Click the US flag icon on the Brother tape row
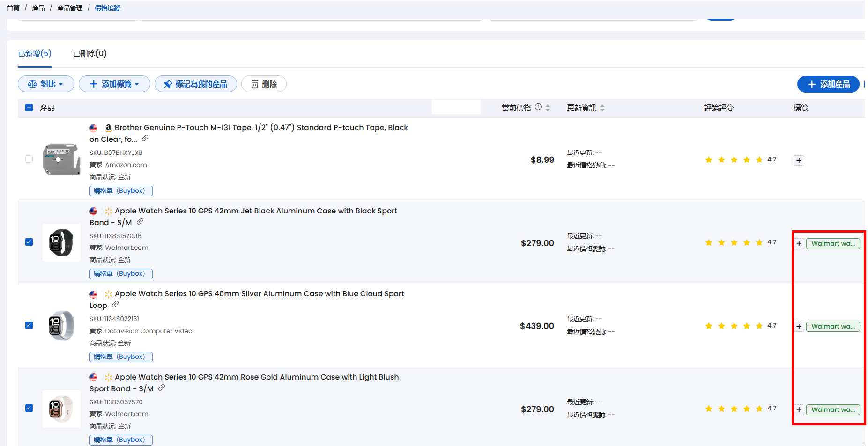Screen dimensions: 868x446 pos(94,128)
